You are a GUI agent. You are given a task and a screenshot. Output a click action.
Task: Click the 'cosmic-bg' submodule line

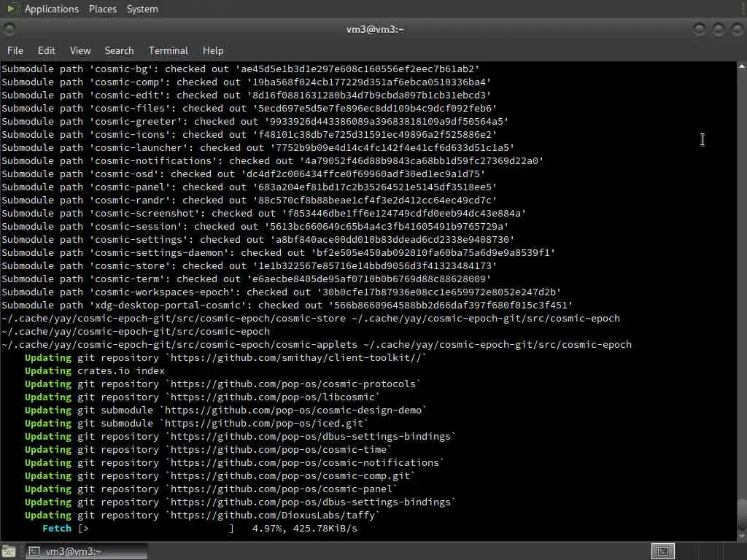[x=241, y=69]
